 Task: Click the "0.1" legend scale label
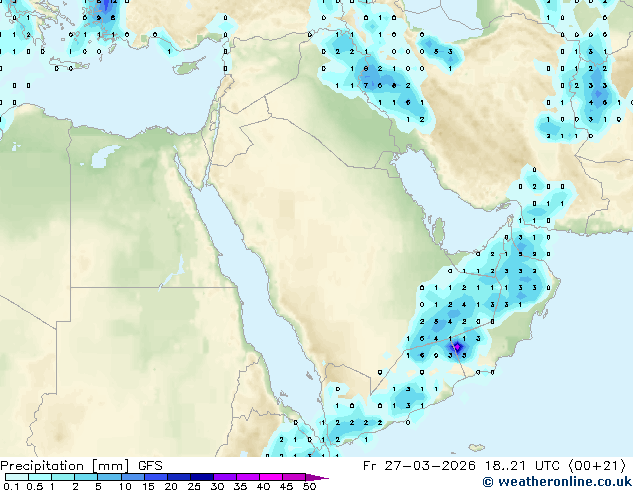11,486
